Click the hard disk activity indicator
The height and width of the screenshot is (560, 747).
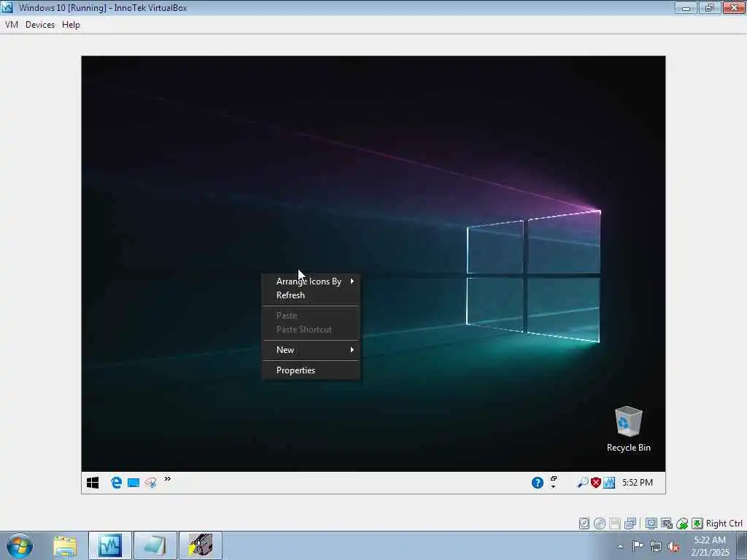pyautogui.click(x=584, y=524)
